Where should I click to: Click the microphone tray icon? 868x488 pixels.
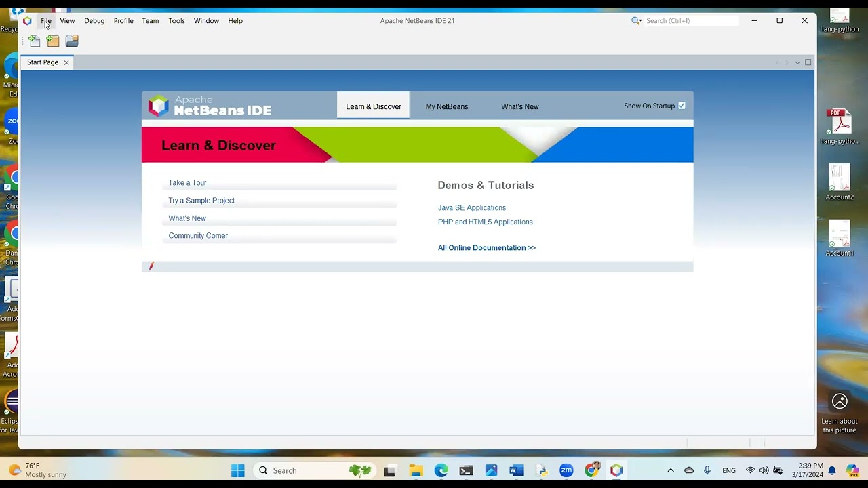point(707,470)
